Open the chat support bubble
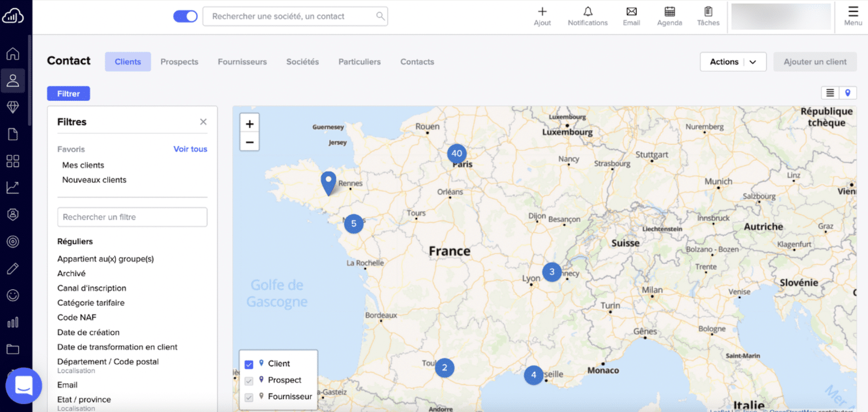Image resolution: width=868 pixels, height=412 pixels. click(x=24, y=385)
